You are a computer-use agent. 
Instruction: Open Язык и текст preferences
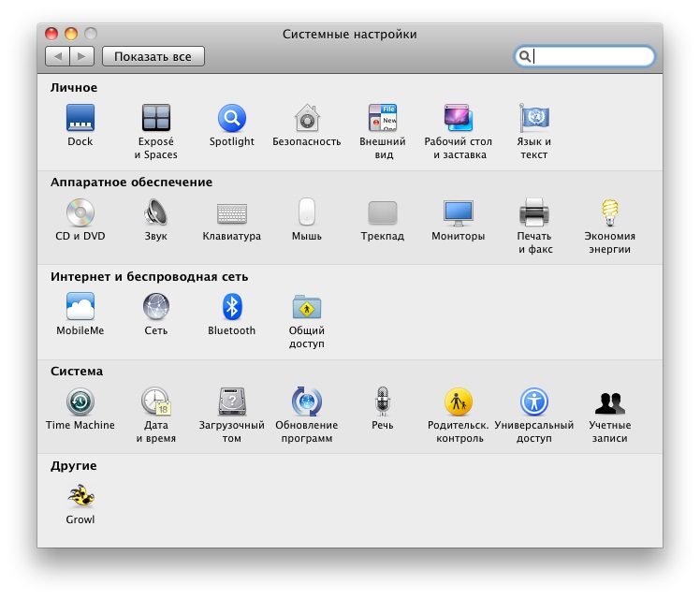533,119
